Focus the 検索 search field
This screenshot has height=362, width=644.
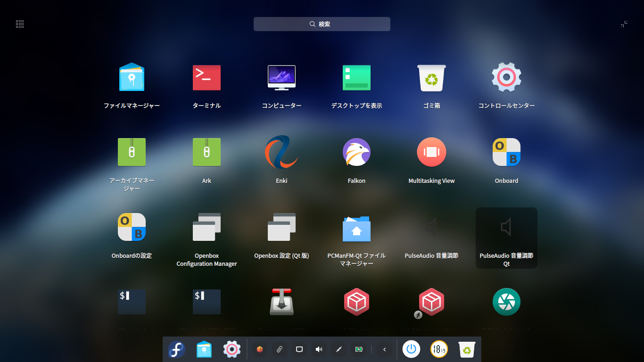point(322,24)
